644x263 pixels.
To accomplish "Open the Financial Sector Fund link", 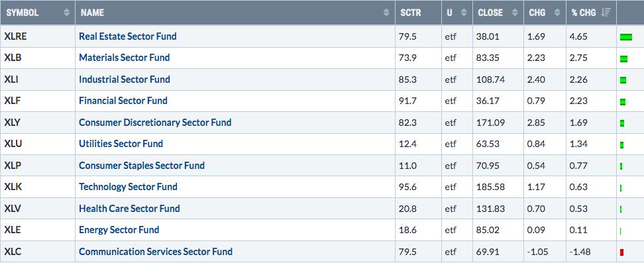I will click(x=123, y=101).
